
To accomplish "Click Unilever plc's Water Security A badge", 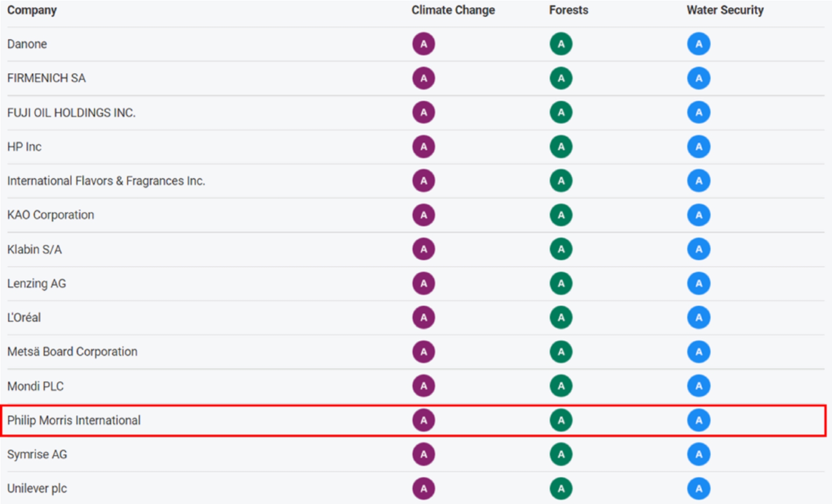I will click(x=698, y=489).
